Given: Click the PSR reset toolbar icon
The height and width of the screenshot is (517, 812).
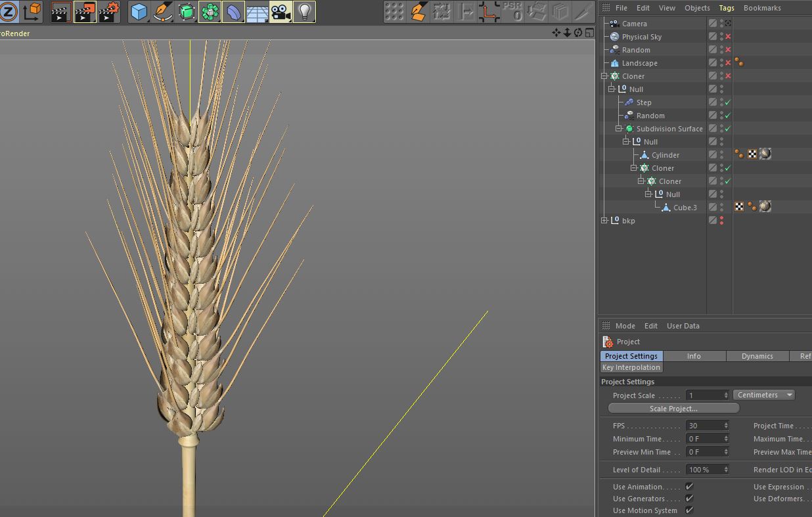Looking at the screenshot, I should [512, 12].
